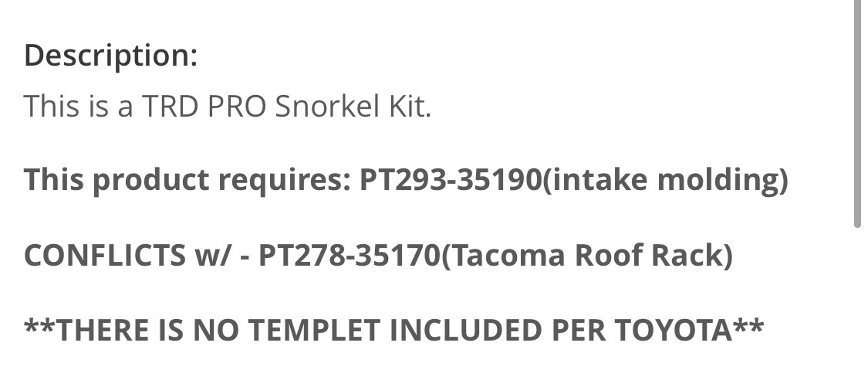This screenshot has width=868, height=380.
Task: Click the "Description:" heading
Action: 110,56
